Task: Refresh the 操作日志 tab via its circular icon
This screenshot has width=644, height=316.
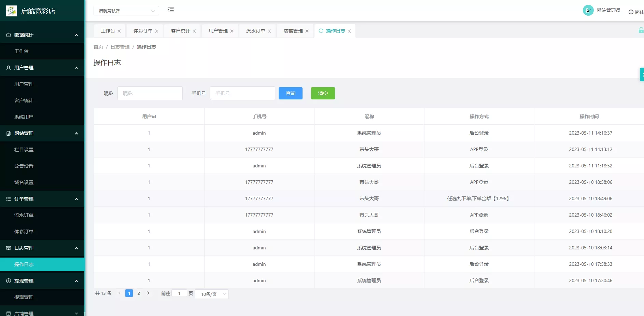Action: [321, 31]
